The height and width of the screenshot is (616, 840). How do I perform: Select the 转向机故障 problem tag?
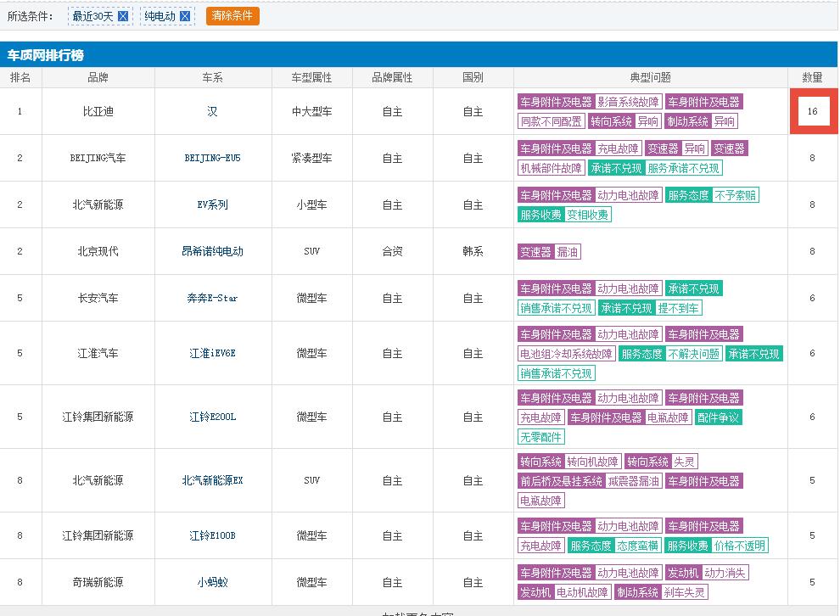coord(592,462)
